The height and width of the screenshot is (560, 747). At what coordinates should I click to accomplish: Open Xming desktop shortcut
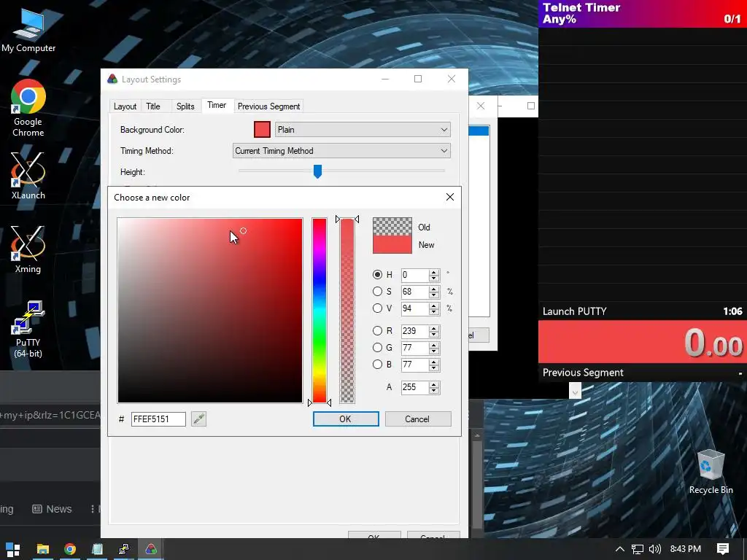click(x=28, y=250)
